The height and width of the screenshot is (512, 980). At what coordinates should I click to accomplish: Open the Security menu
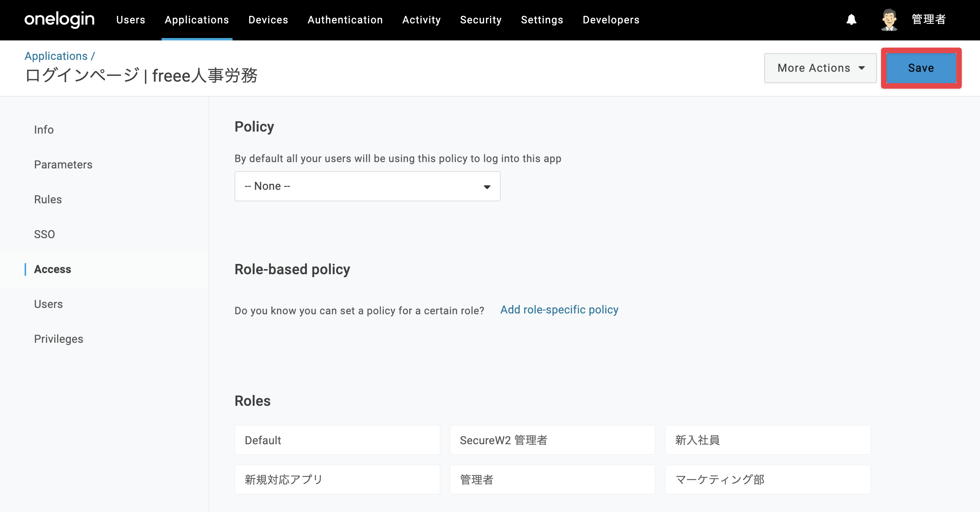(x=480, y=20)
